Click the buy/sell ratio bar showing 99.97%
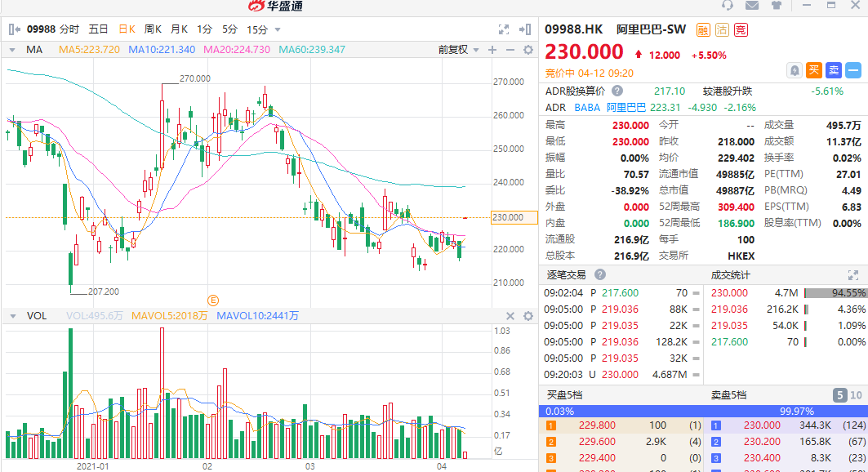868x472 pixels. pos(703,411)
